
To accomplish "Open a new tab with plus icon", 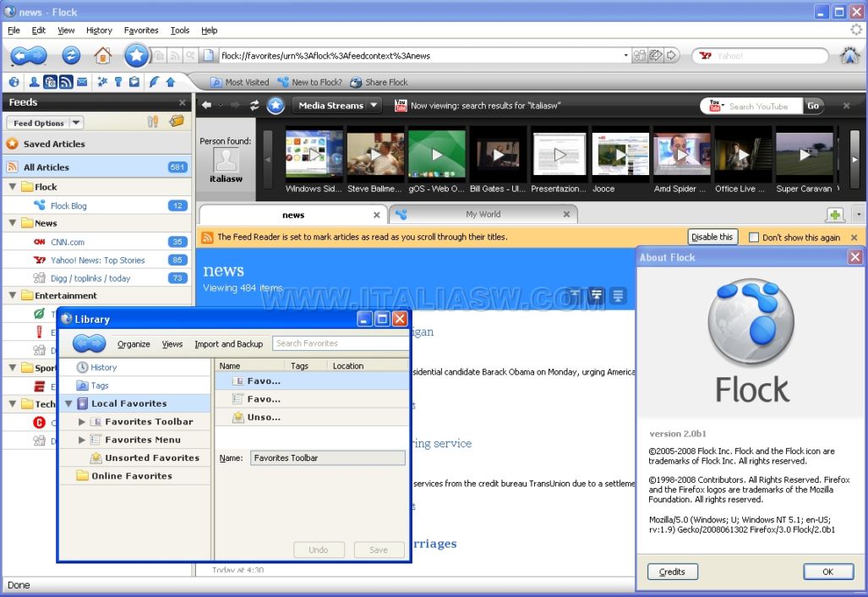I will click(x=835, y=215).
